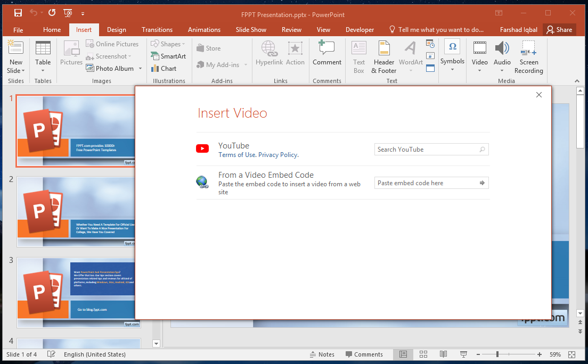Screen dimensions: 588x364
Task: Submit embed code with arrow icon
Action: pyautogui.click(x=482, y=183)
